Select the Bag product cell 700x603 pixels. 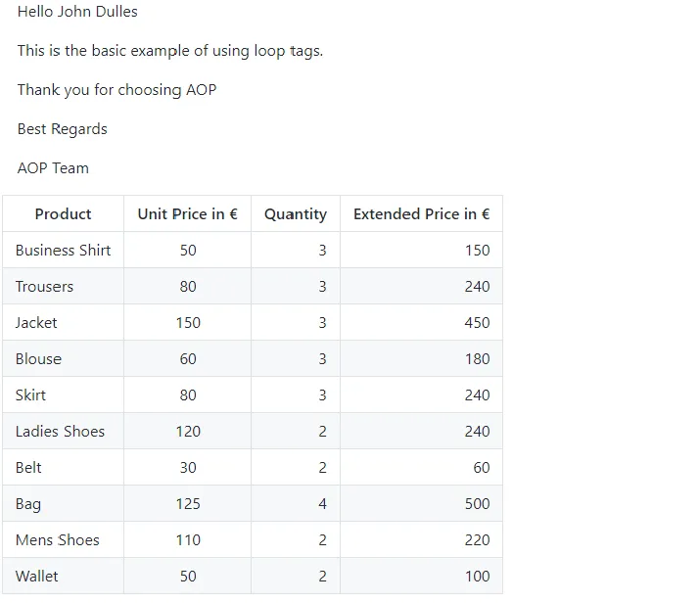pyautogui.click(x=63, y=503)
